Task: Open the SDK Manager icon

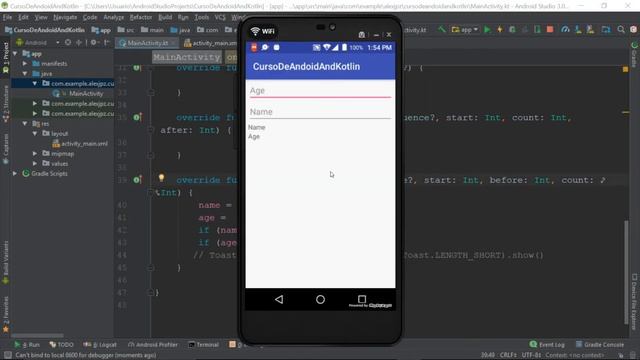Action: pos(591,29)
